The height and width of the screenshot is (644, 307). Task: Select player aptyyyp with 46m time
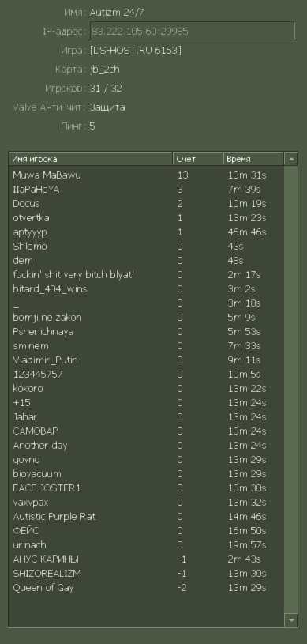click(x=146, y=232)
